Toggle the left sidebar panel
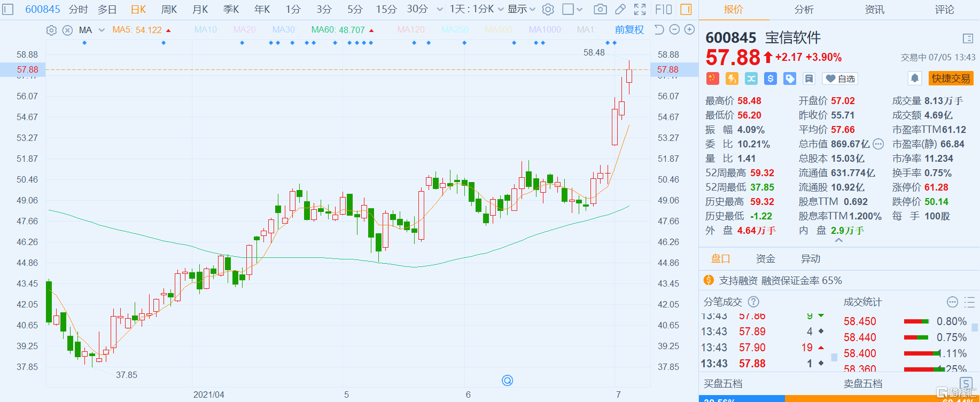This screenshot has width=980, height=402. coord(7,9)
